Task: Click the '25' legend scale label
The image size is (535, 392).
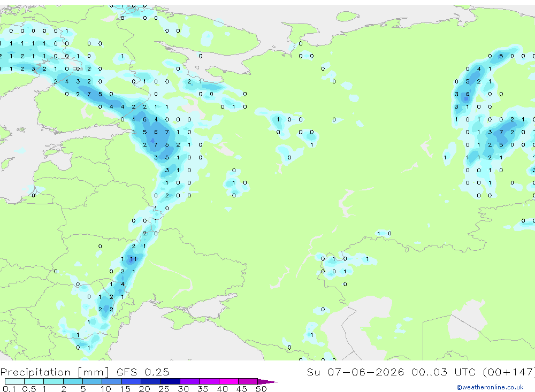Action: pyautogui.click(x=164, y=389)
